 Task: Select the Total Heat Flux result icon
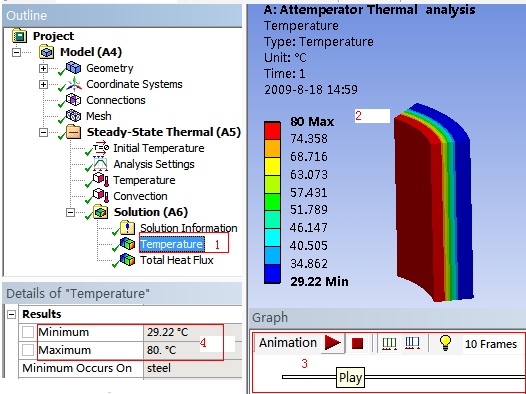(127, 260)
